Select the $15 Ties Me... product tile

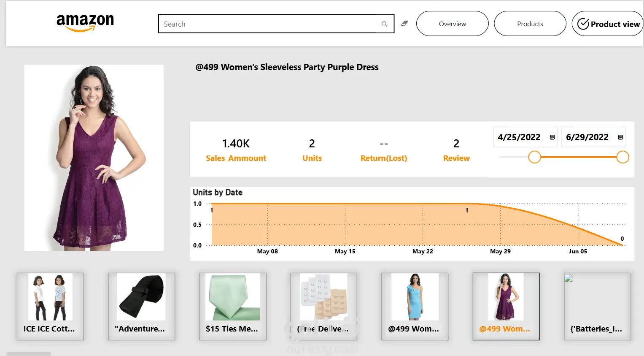coord(233,306)
